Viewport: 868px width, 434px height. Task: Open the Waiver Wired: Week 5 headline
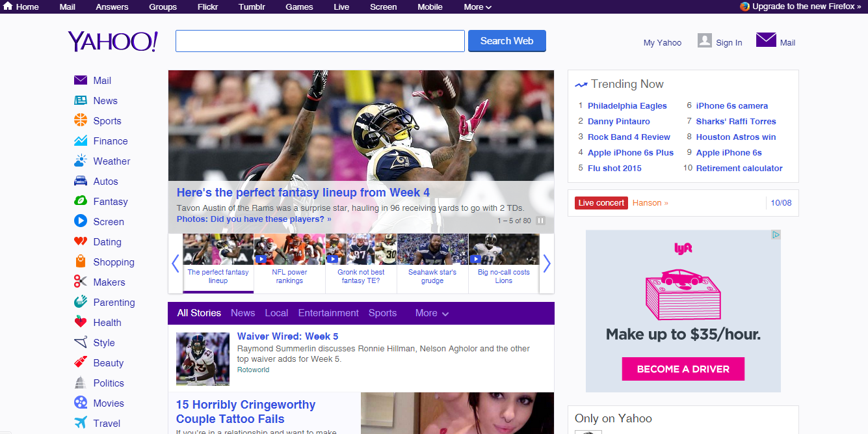coord(288,336)
